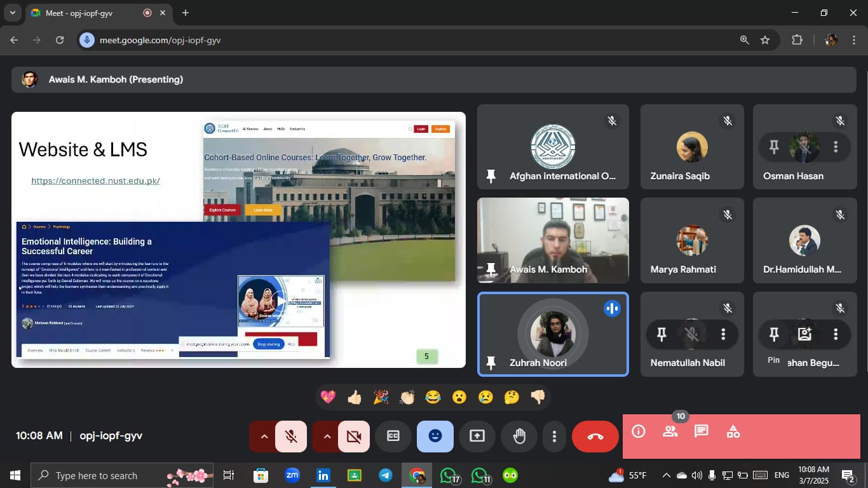Screen dimensions: 868x488
Task: Open more options on Nematullah Nabil's tile
Action: (723, 334)
